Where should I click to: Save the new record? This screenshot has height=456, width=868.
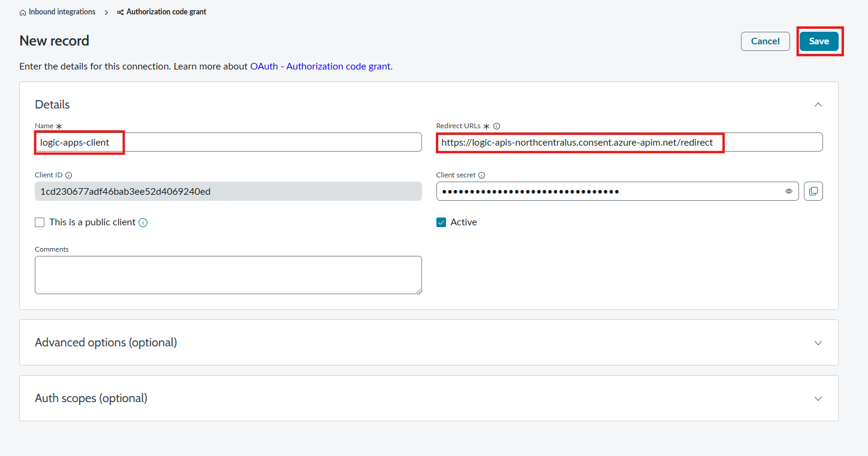(819, 41)
